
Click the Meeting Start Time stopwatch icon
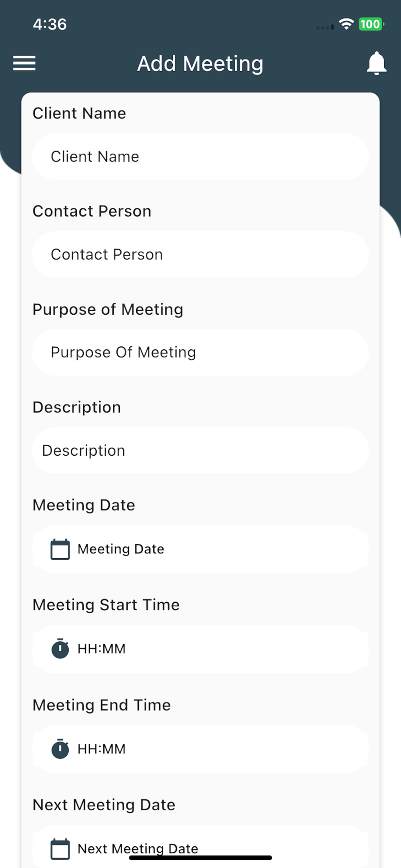(60, 649)
